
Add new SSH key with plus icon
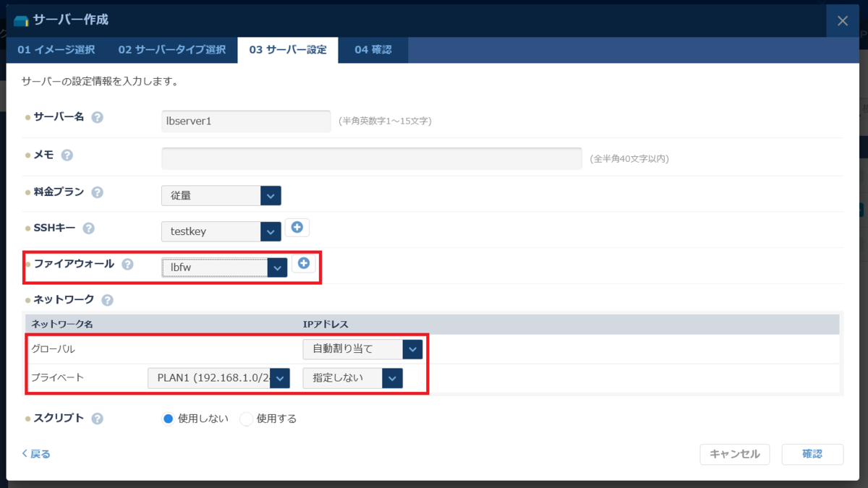297,228
